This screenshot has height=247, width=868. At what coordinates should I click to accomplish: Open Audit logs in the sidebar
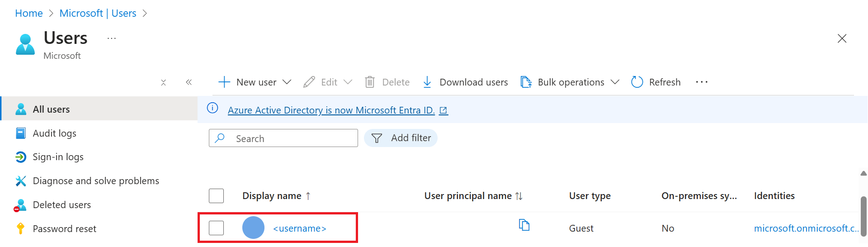[x=54, y=133]
